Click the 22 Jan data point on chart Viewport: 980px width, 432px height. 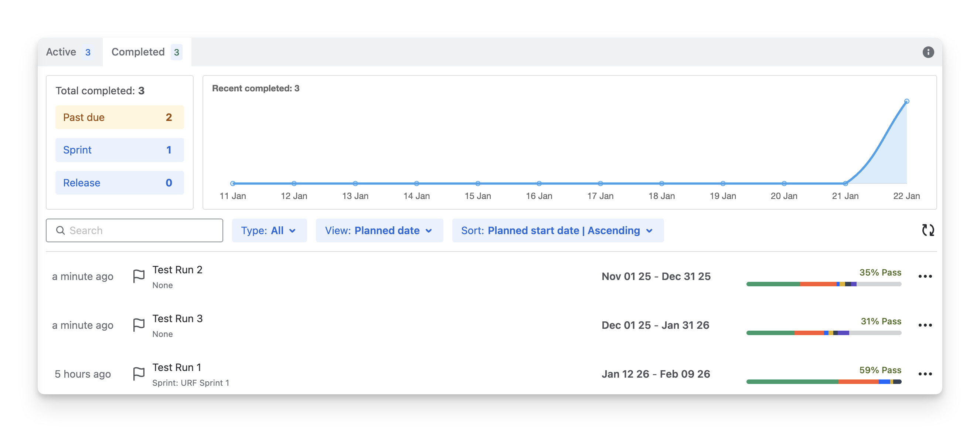coord(906,101)
